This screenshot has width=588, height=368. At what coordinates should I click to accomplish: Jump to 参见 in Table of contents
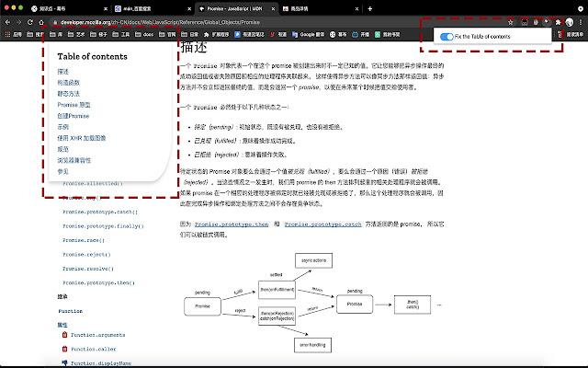coord(63,172)
